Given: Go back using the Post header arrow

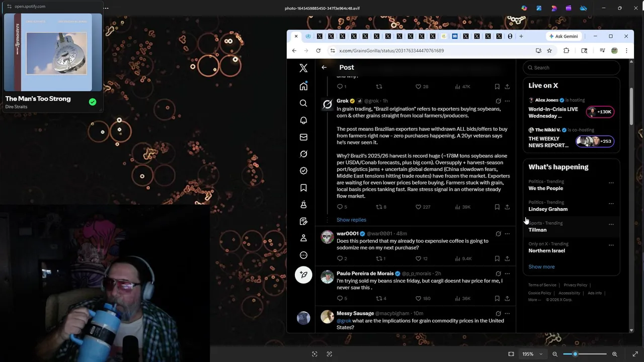Looking at the screenshot, I should click(x=324, y=67).
